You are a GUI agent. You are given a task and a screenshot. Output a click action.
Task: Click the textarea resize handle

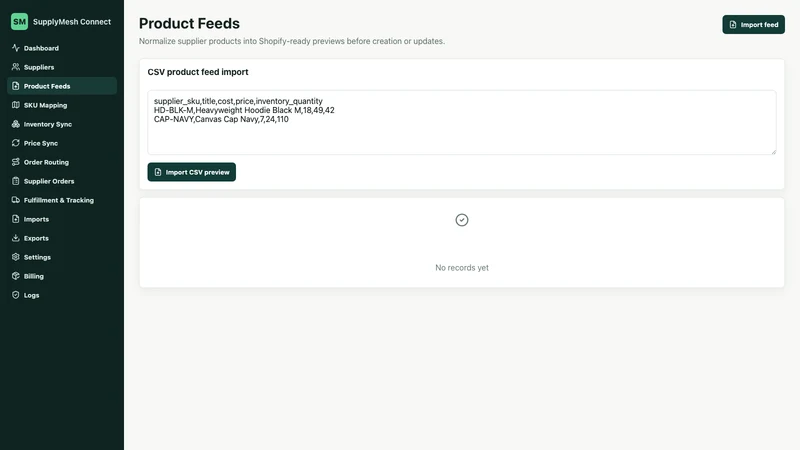(773, 152)
